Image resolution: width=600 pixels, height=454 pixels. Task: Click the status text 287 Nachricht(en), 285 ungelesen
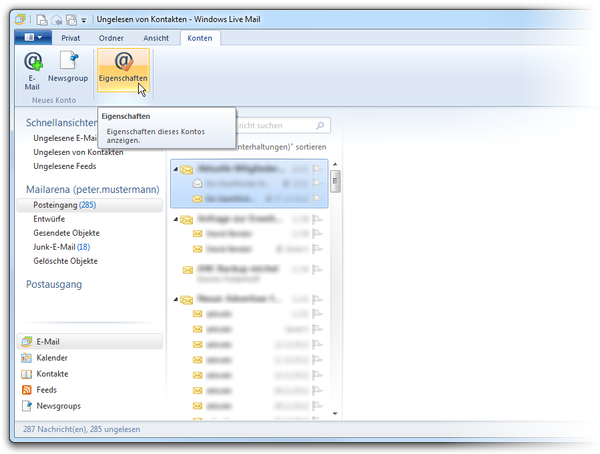pyautogui.click(x=82, y=430)
